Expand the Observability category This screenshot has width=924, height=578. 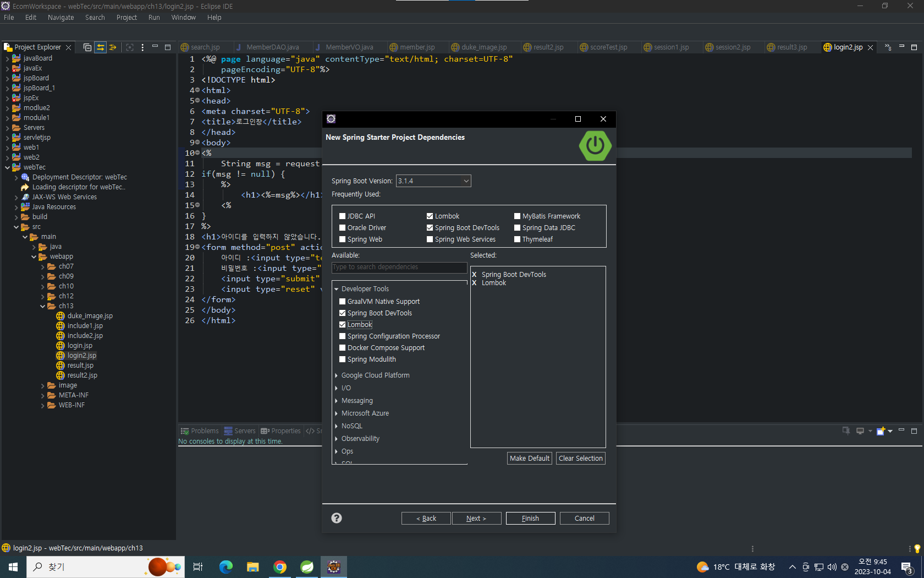tap(336, 439)
